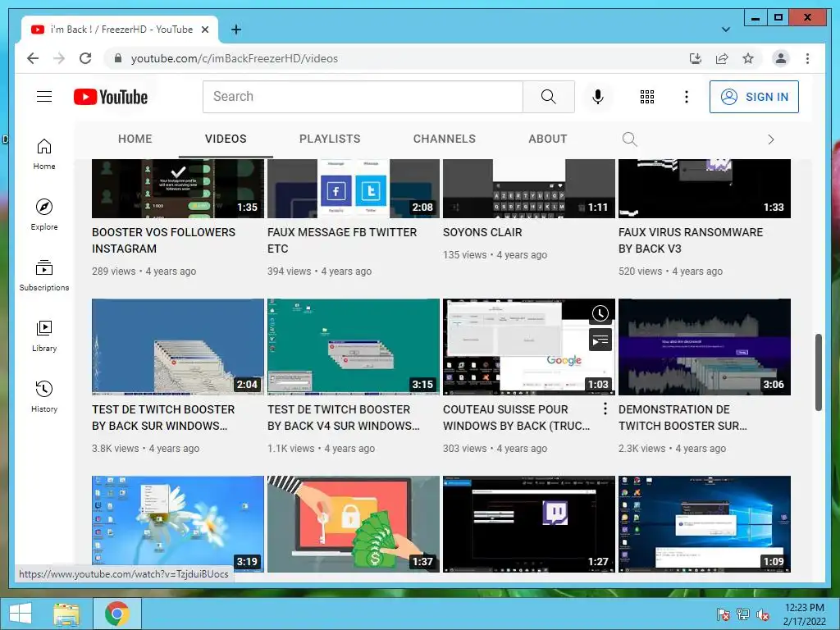The width and height of the screenshot is (840, 630).
Task: Open File Explorer from the taskbar
Action: coord(66,614)
